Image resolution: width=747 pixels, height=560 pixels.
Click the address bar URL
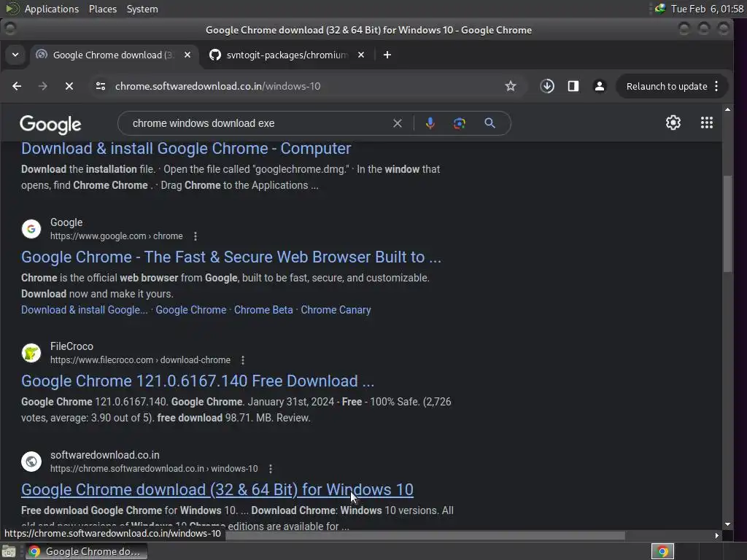pos(217,86)
